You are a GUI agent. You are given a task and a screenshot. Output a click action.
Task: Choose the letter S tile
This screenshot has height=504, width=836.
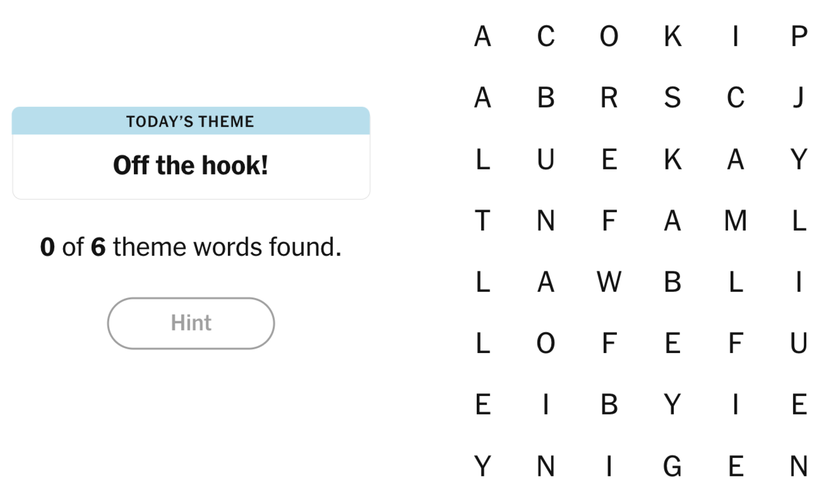pos(672,97)
